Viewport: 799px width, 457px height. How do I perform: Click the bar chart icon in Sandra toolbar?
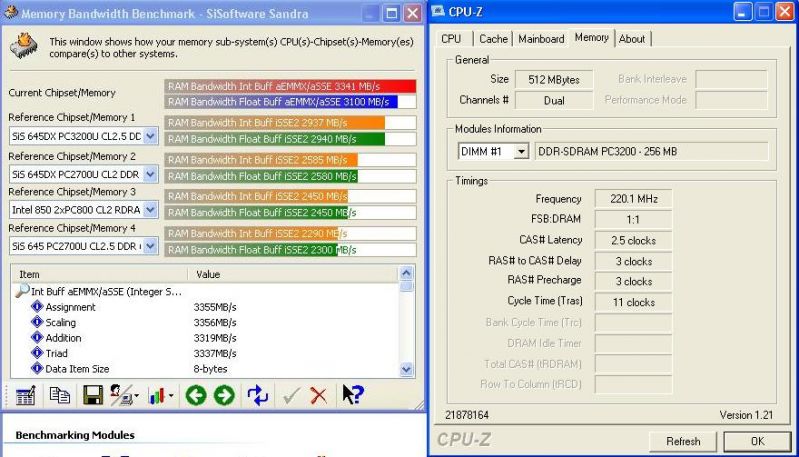point(156,395)
